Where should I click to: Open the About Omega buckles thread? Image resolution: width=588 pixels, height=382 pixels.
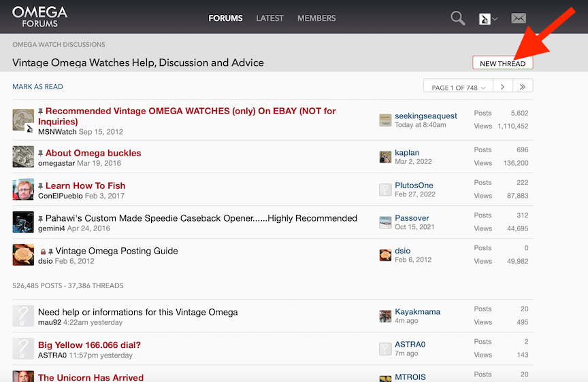tap(93, 153)
